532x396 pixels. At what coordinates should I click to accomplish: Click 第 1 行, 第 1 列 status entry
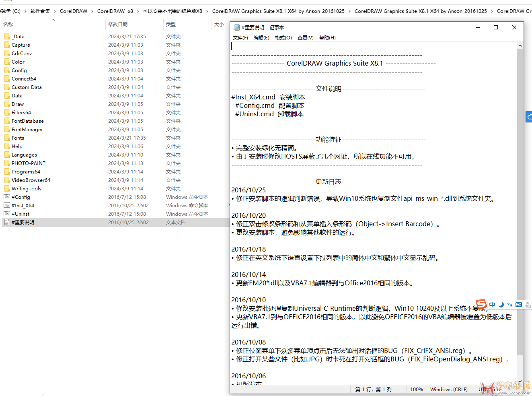pos(374,390)
